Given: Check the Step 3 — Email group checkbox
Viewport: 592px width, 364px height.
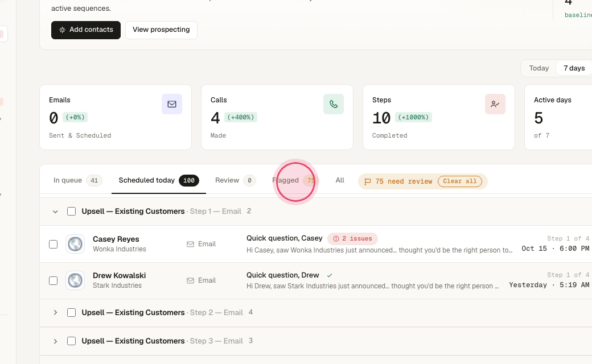Looking at the screenshot, I should point(71,341).
